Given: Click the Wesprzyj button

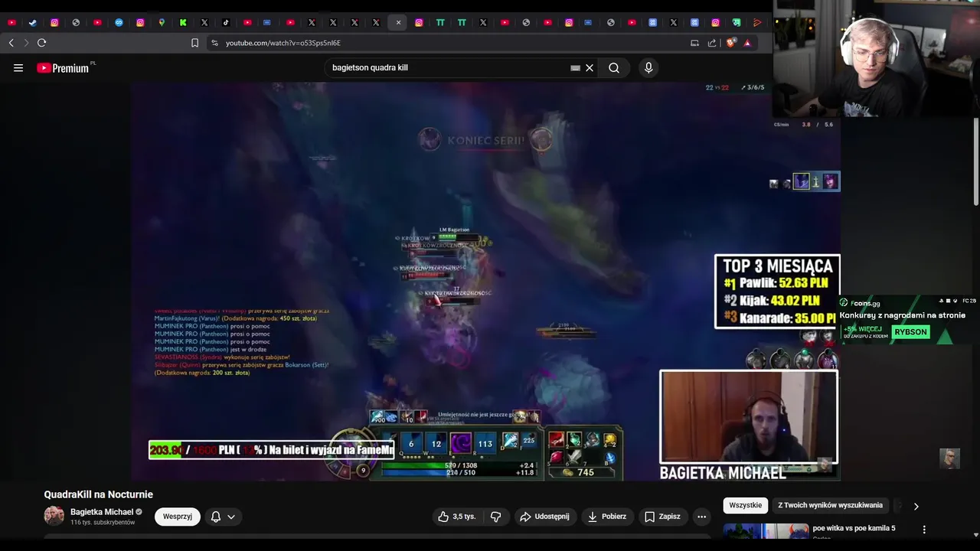Looking at the screenshot, I should [178, 517].
